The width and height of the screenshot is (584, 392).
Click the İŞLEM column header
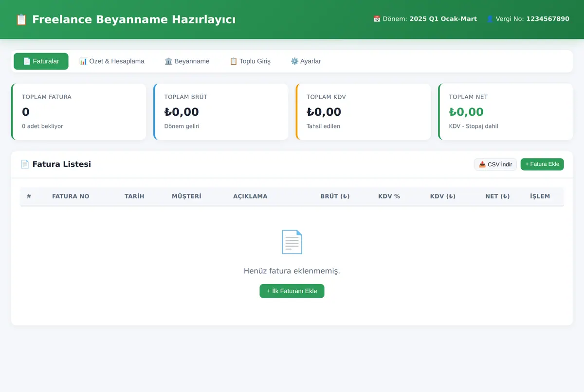point(540,196)
